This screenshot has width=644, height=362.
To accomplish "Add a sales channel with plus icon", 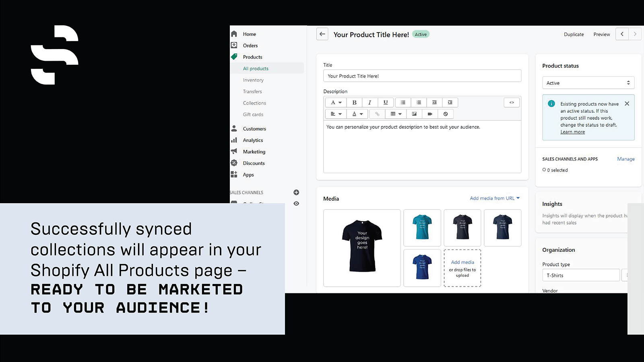I will [296, 192].
